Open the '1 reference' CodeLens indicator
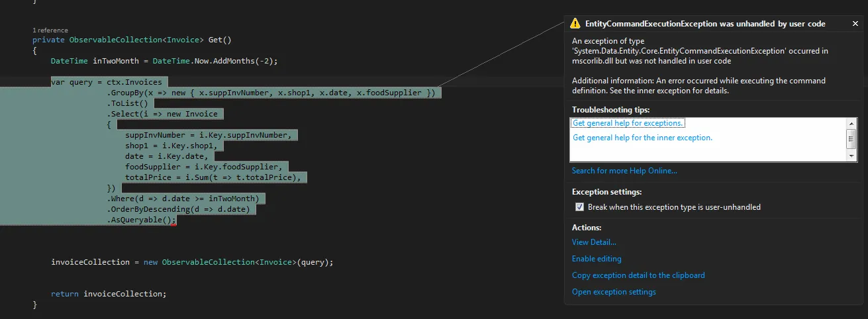The width and height of the screenshot is (868, 319). [50, 30]
